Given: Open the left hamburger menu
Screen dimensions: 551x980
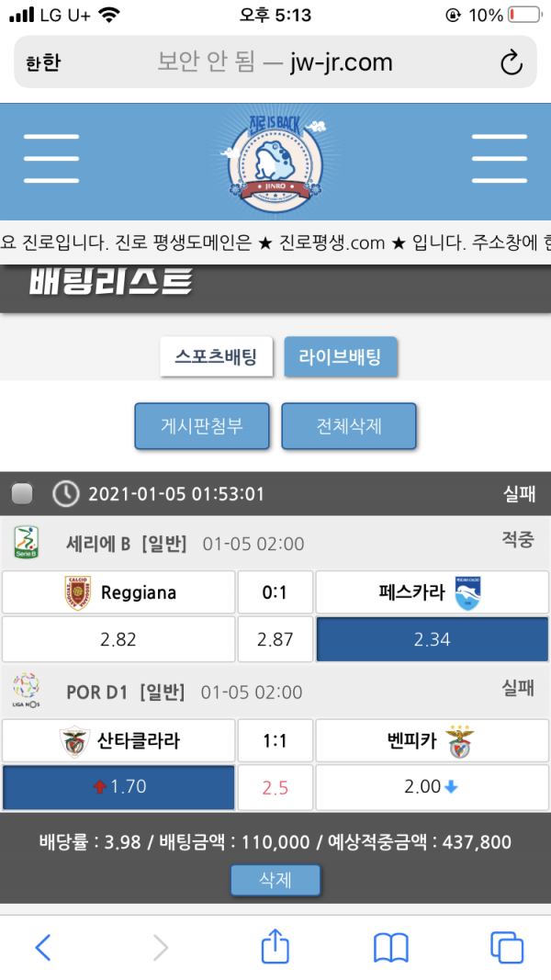Looking at the screenshot, I should coord(51,159).
